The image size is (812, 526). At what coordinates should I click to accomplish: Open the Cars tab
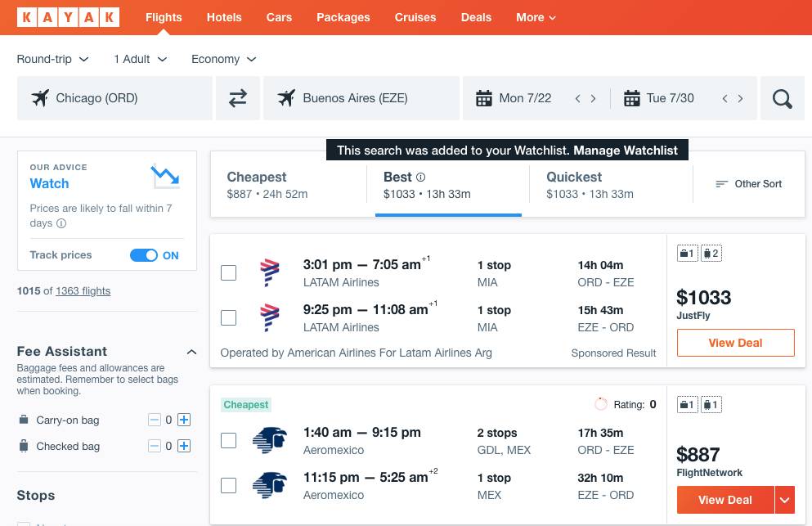pos(279,17)
